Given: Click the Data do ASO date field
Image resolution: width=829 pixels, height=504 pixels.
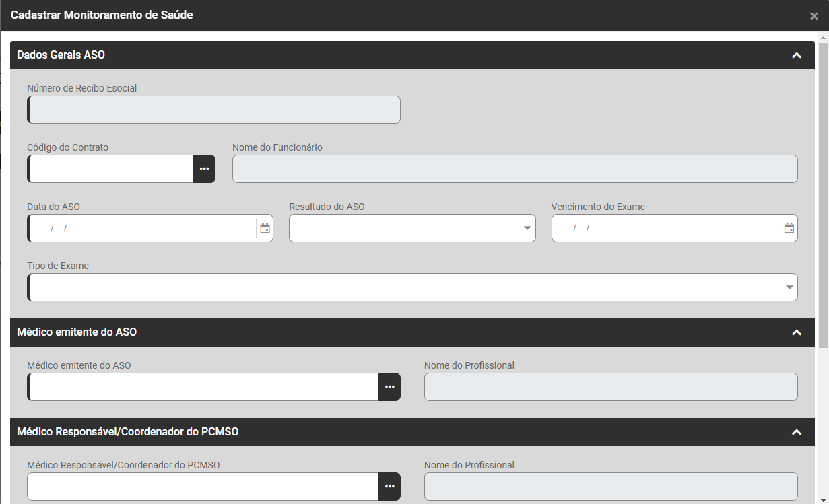Looking at the screenshot, I should tap(141, 228).
